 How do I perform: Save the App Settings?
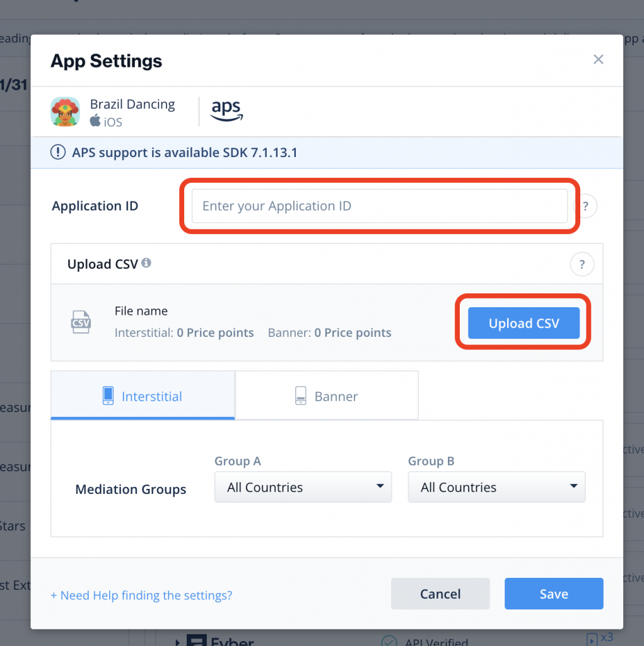tap(553, 594)
